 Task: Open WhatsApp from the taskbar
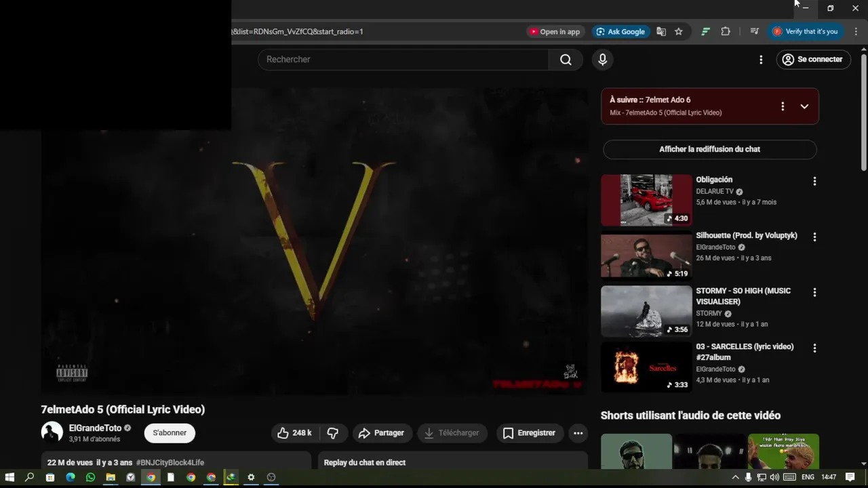click(90, 477)
